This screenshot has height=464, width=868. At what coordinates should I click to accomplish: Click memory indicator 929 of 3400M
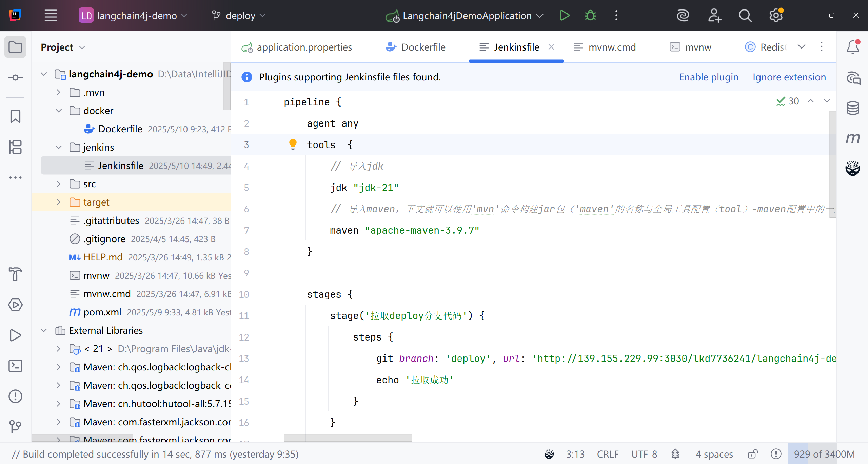(x=824, y=454)
